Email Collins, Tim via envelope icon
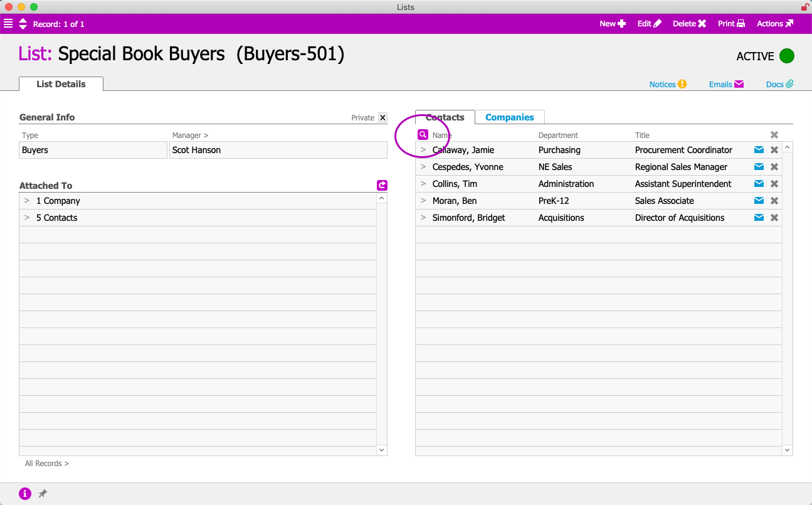 (759, 184)
